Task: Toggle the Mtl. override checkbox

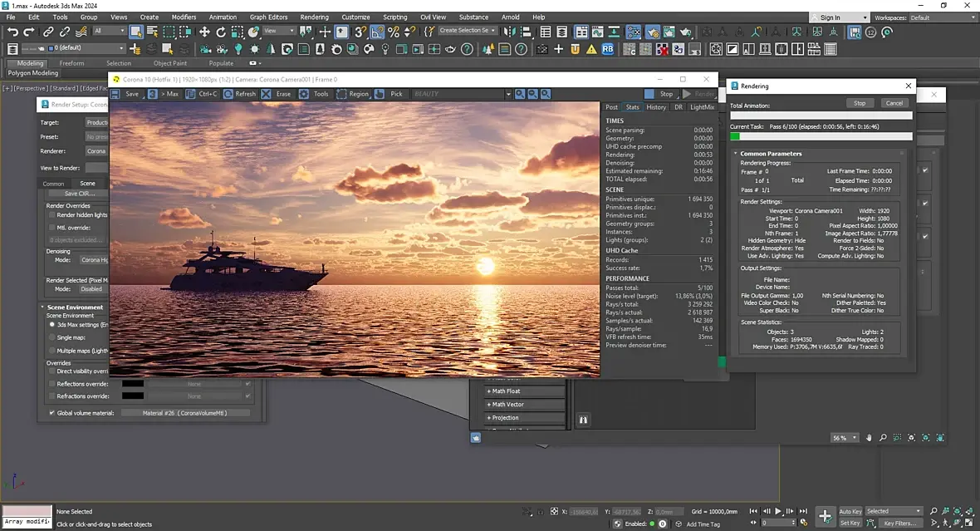Action: pyautogui.click(x=51, y=227)
